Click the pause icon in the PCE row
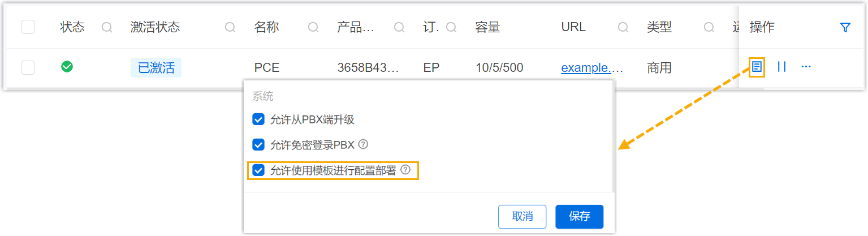868x236 pixels. coord(782,67)
